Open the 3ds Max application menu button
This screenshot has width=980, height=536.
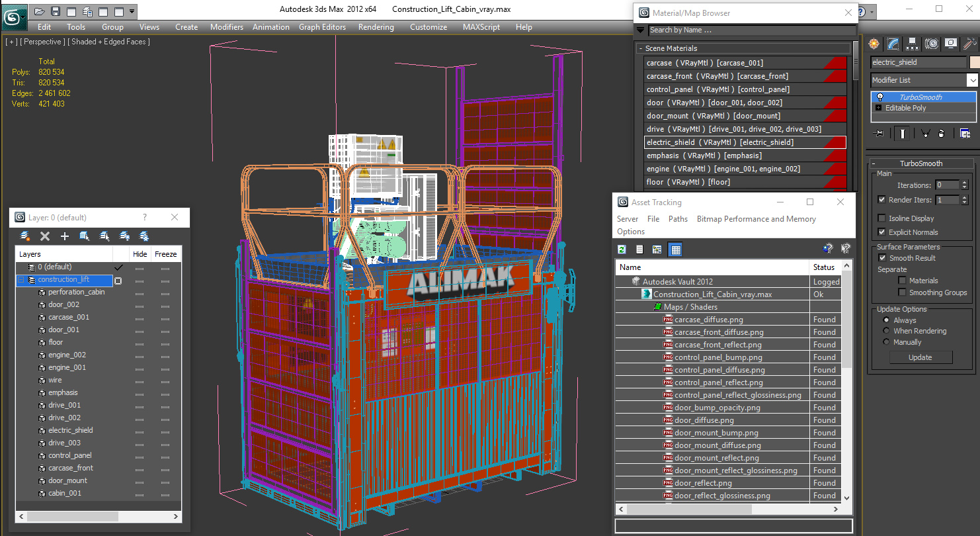click(14, 16)
